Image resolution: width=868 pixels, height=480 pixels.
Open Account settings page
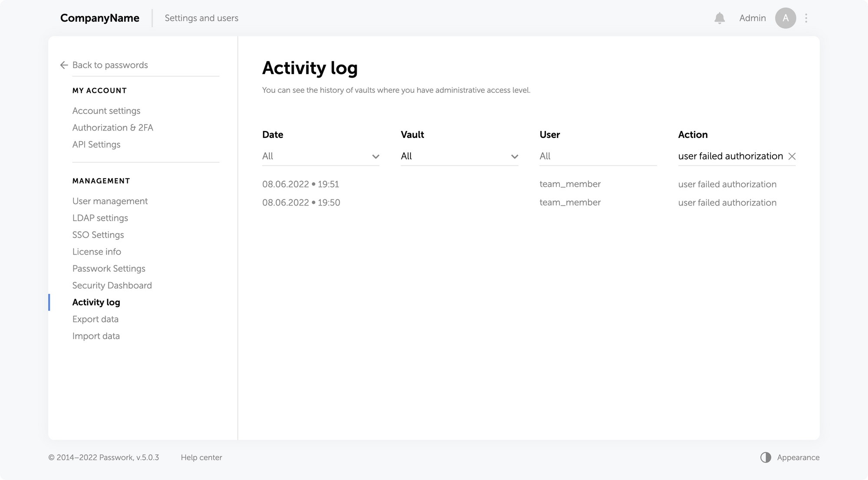(x=106, y=111)
